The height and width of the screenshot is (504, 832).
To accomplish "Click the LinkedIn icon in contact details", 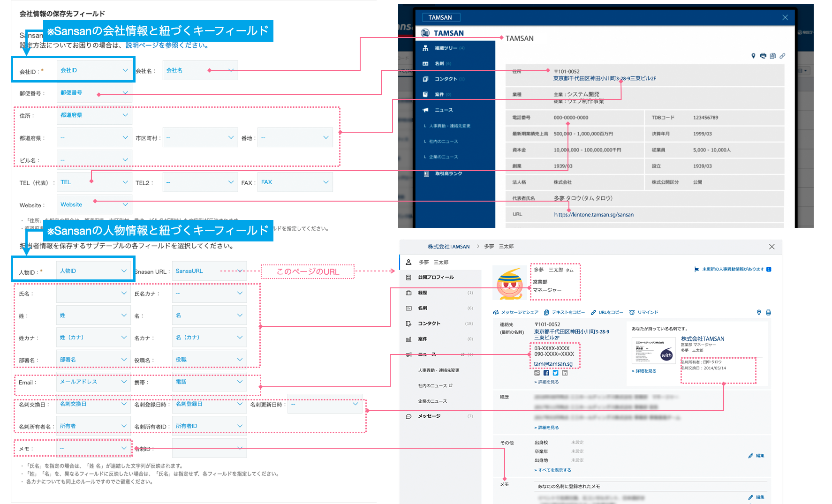I will [x=565, y=373].
